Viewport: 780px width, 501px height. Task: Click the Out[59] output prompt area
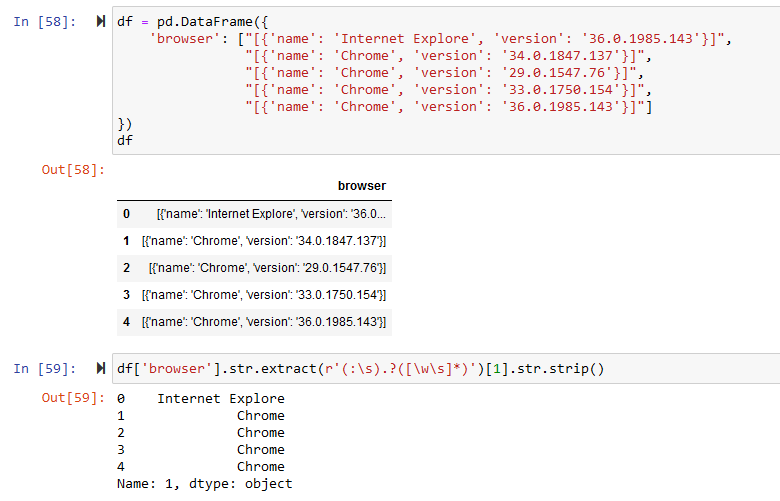[x=74, y=398]
